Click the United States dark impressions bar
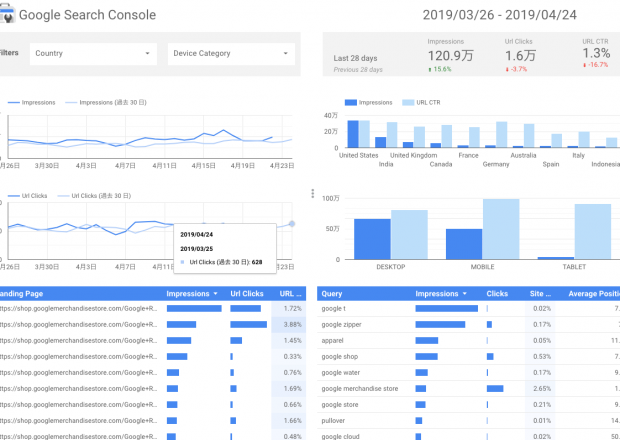The height and width of the screenshot is (440, 620). click(x=353, y=134)
